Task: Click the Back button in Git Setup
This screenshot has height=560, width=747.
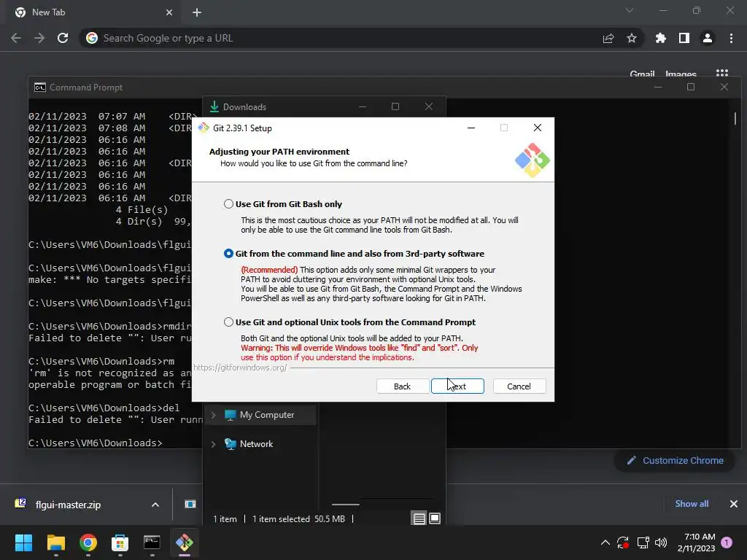Action: click(402, 386)
